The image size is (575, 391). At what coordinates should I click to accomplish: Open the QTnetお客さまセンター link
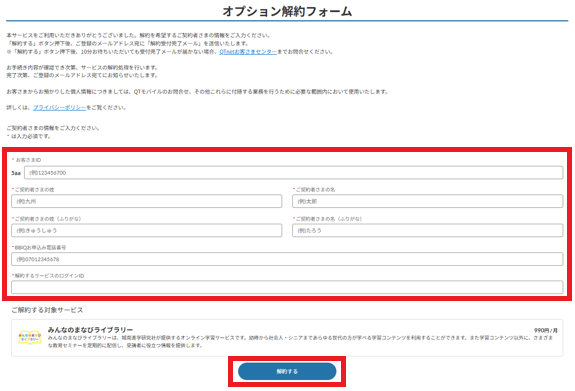pos(248,52)
